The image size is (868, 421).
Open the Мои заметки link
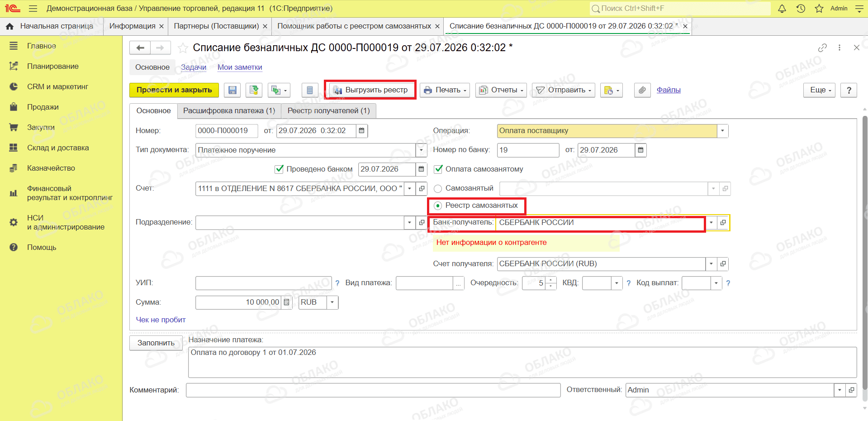pos(240,67)
